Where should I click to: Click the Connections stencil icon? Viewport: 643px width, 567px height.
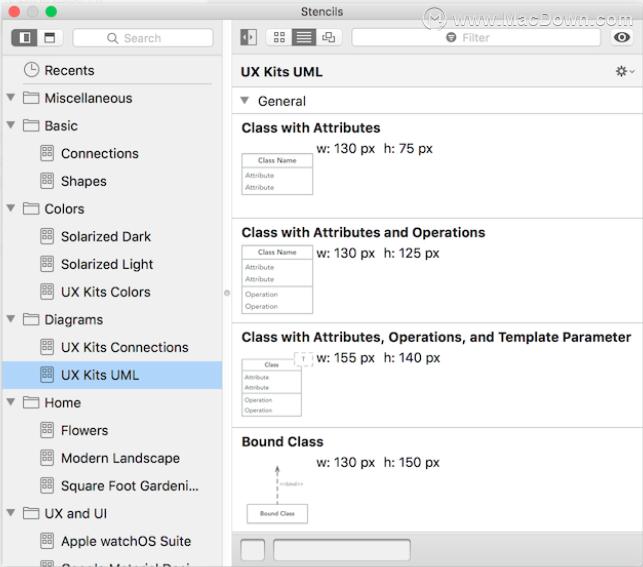(x=47, y=153)
